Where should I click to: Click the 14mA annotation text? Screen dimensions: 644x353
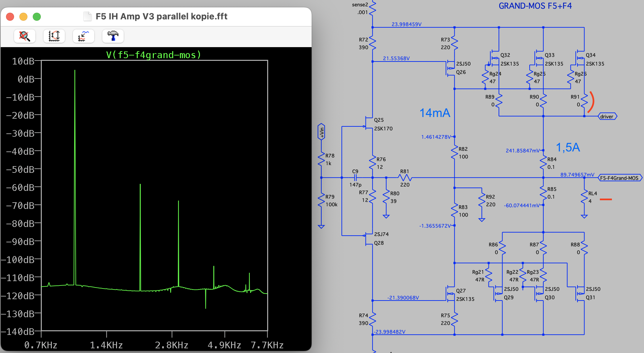pyautogui.click(x=435, y=113)
